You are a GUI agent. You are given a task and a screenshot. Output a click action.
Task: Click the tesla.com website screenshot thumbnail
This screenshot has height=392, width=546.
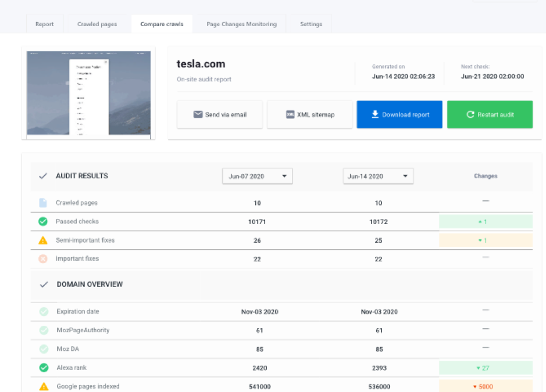pyautogui.click(x=89, y=93)
